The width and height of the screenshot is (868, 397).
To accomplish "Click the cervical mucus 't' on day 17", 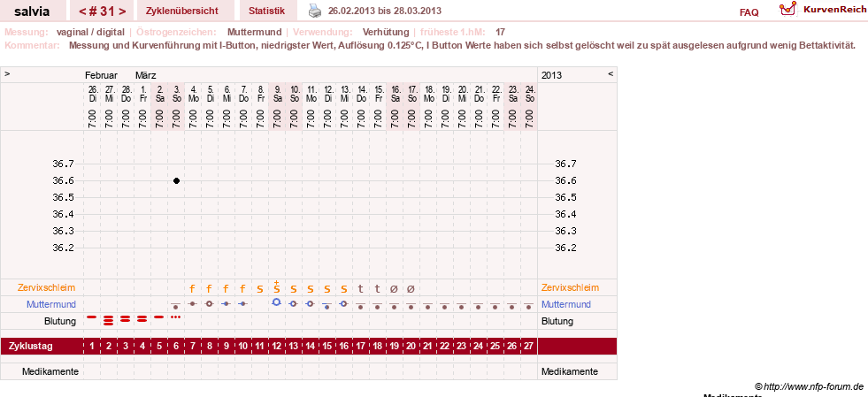I will (x=360, y=288).
